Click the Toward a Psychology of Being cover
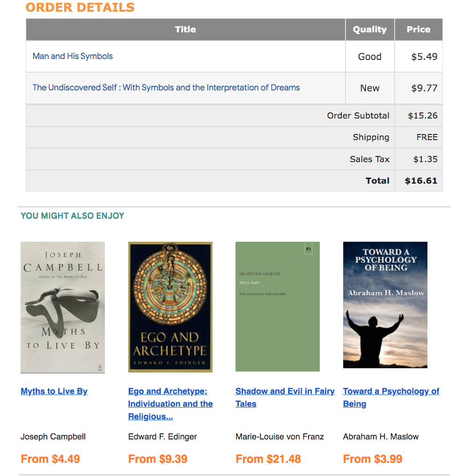The width and height of the screenshot is (456, 476). (x=385, y=305)
